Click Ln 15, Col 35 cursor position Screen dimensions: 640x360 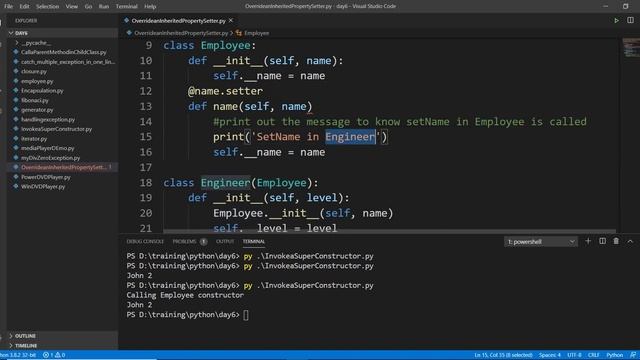point(503,355)
